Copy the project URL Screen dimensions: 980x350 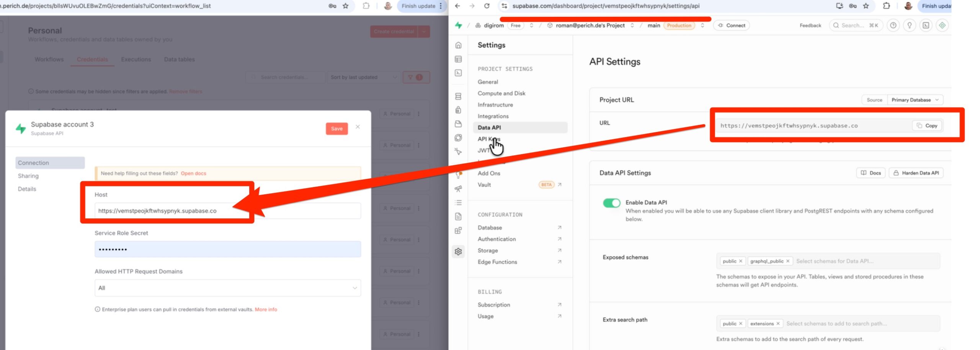(928, 126)
